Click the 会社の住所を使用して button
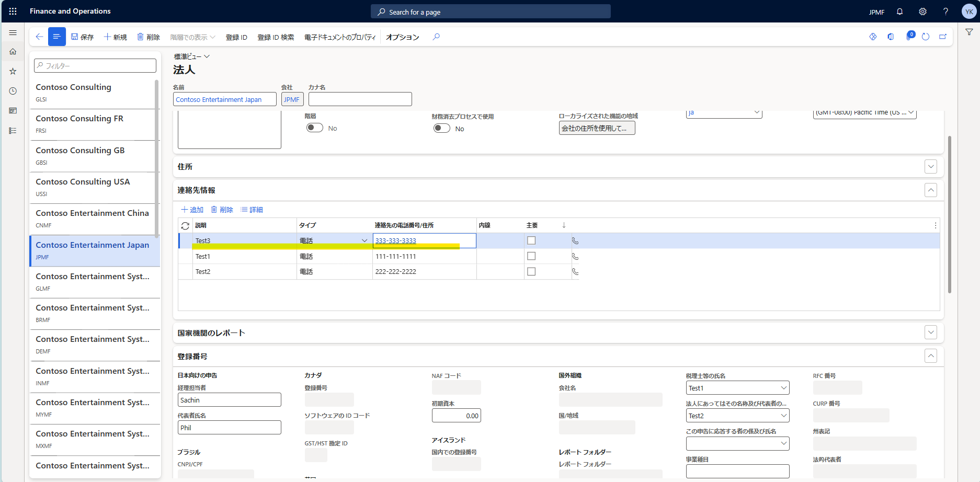980x482 pixels. pos(597,128)
